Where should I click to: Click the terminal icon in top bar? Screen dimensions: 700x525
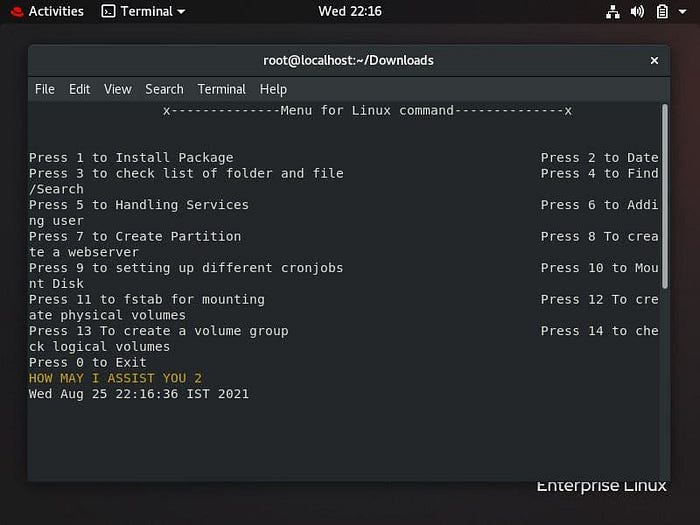[108, 11]
